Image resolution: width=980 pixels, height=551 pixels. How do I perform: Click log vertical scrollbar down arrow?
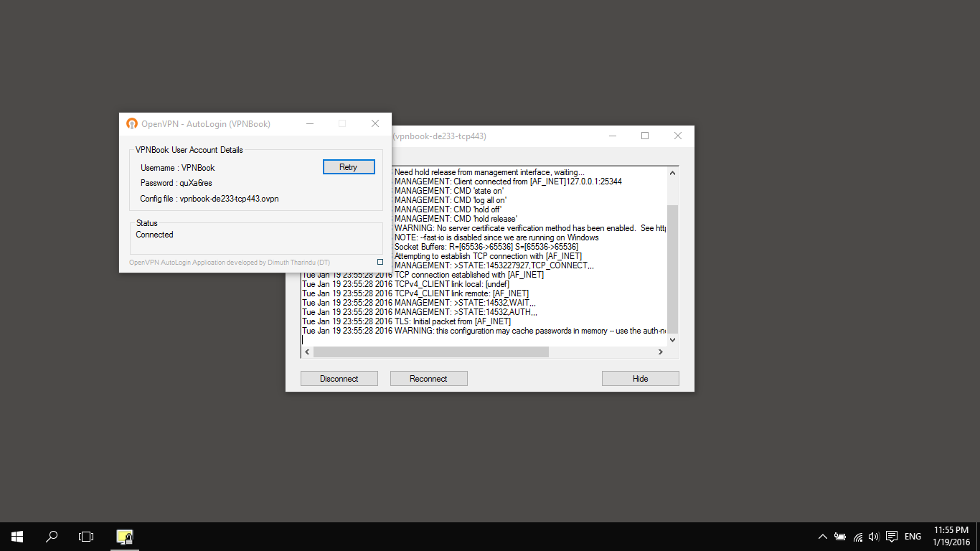click(672, 340)
